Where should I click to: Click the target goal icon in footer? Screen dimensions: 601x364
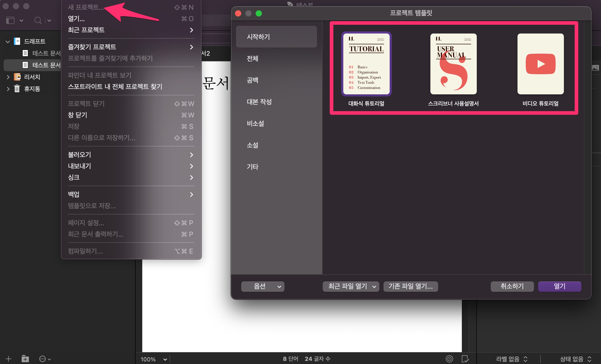pyautogui.click(x=449, y=359)
